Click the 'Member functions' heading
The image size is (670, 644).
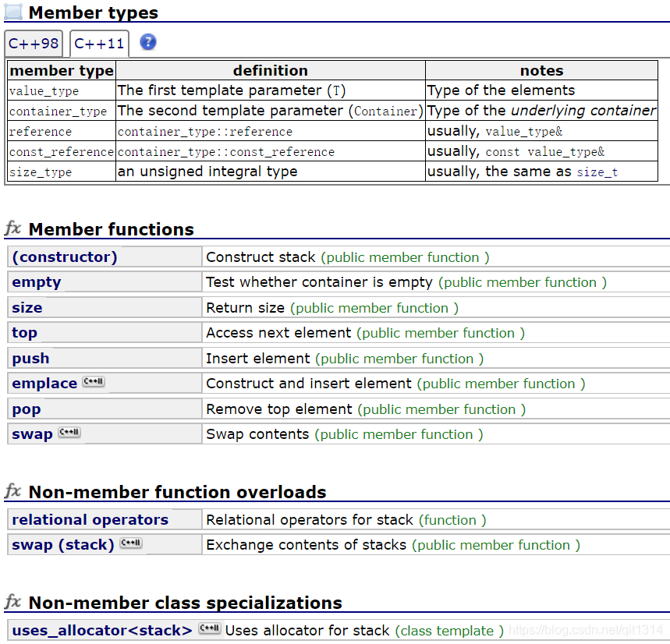pyautogui.click(x=111, y=229)
